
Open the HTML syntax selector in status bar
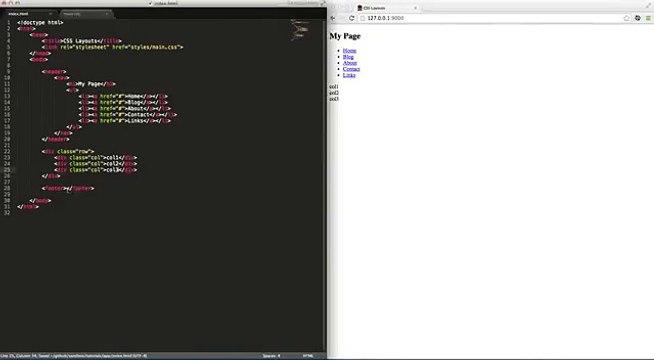(x=308, y=356)
